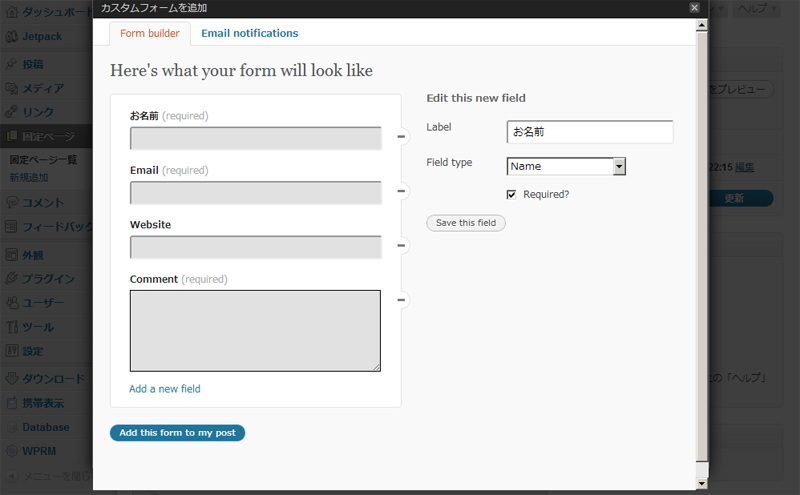The height and width of the screenshot is (495, 800).
Task: Remove the Website field with its minus icon
Action: [401, 246]
